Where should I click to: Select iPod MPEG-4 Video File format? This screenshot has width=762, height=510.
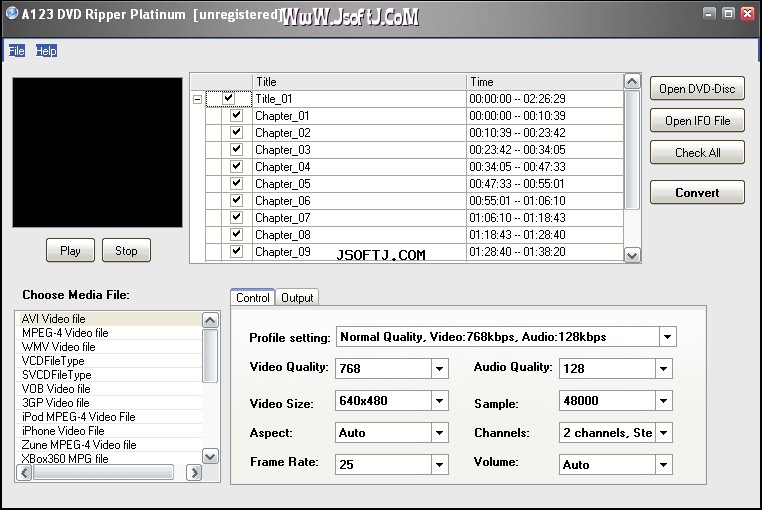pos(109,417)
